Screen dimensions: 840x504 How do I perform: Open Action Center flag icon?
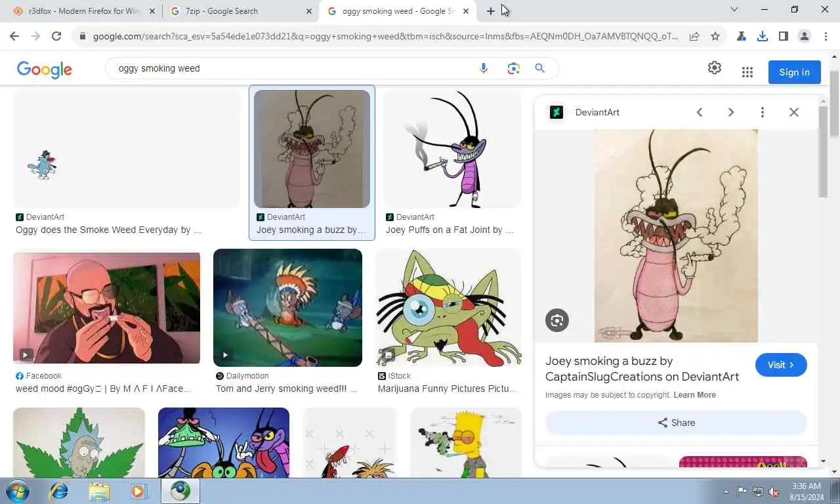coord(742,492)
